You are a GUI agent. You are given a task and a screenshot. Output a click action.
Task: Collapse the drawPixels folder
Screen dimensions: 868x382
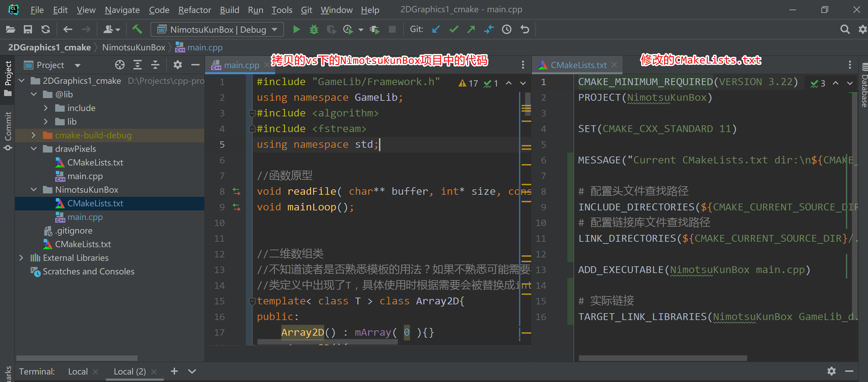34,149
